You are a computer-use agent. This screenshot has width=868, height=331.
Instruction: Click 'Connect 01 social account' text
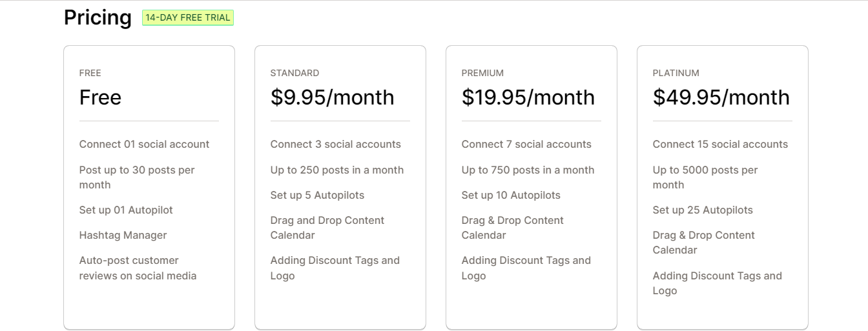coord(144,145)
